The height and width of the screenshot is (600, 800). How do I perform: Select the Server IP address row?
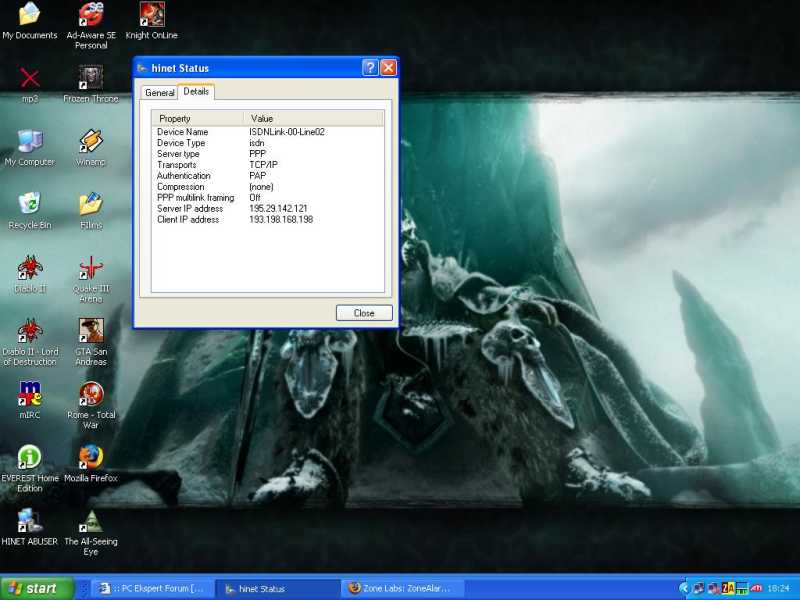point(268,209)
